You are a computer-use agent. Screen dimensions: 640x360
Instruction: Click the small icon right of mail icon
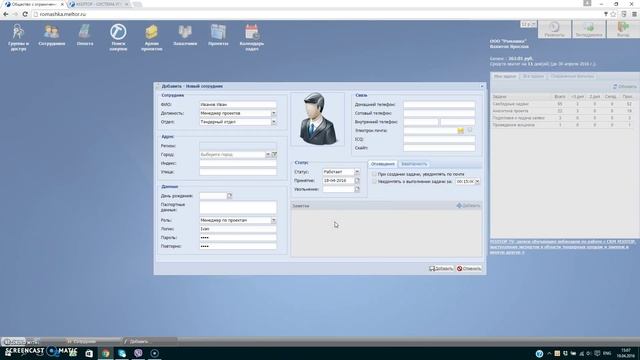pos(470,130)
